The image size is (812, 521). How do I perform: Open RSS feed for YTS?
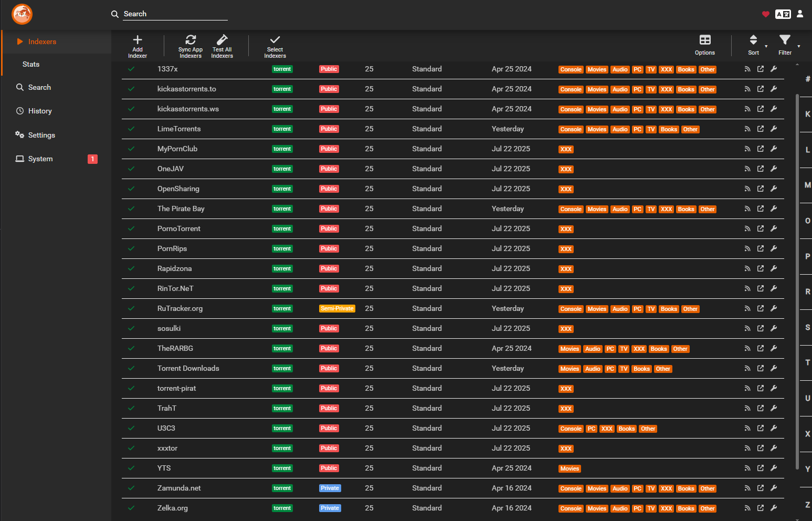point(747,468)
